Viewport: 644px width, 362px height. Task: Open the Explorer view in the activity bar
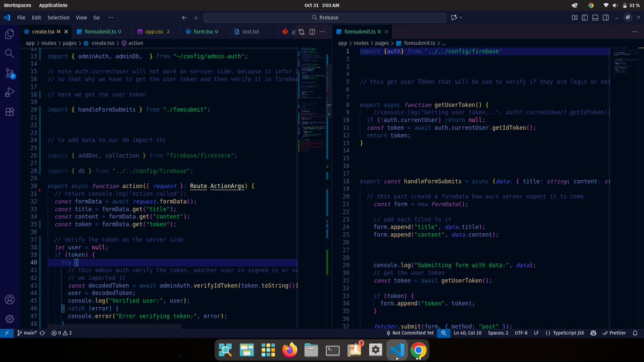(9, 34)
